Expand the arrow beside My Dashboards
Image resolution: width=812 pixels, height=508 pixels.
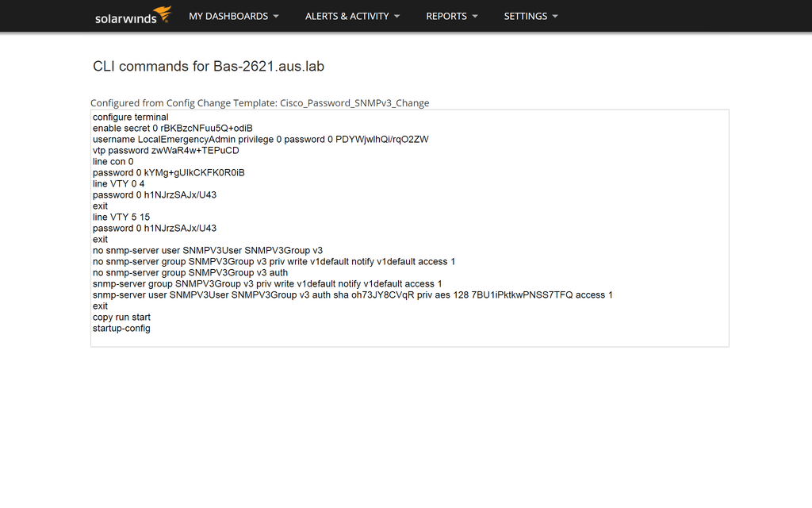[276, 16]
